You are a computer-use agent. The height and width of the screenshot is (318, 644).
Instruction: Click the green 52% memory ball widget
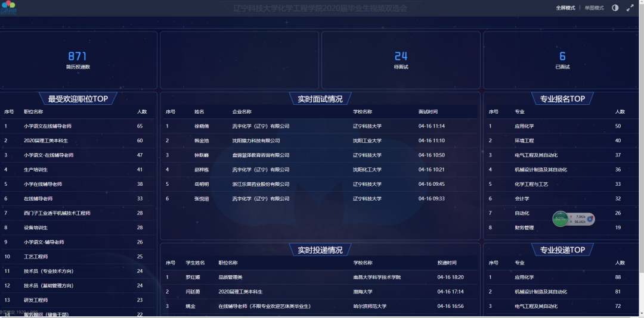coord(561,219)
